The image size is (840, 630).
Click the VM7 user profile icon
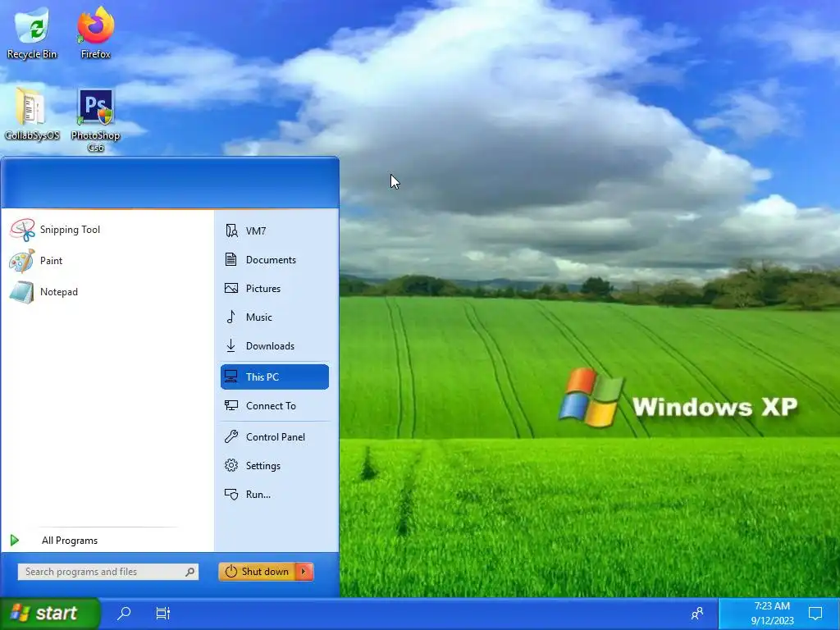231,231
